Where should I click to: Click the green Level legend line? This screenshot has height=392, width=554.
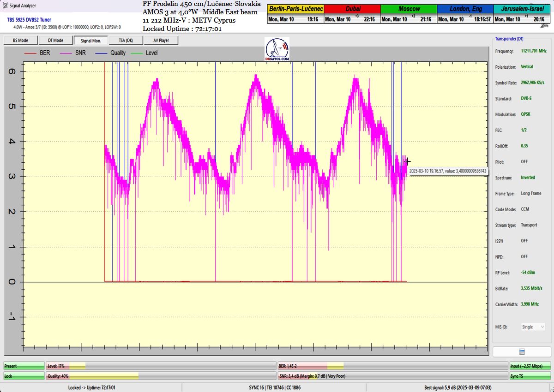click(x=137, y=53)
